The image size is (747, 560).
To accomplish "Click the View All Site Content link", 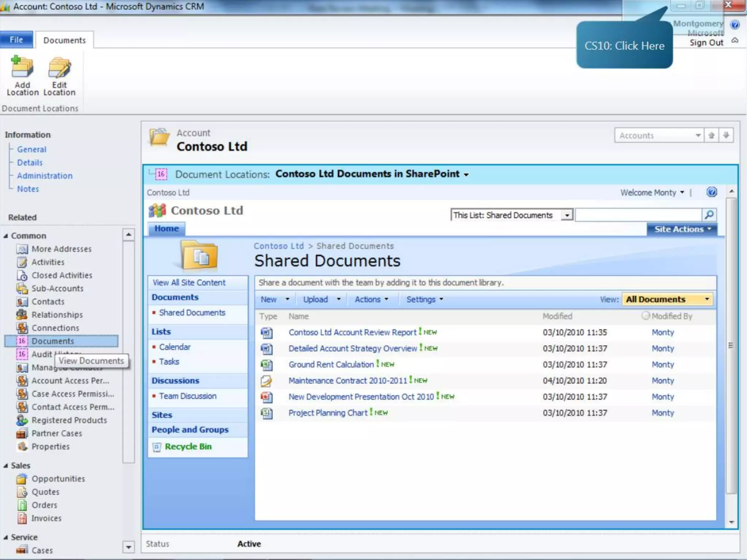I will (x=189, y=283).
